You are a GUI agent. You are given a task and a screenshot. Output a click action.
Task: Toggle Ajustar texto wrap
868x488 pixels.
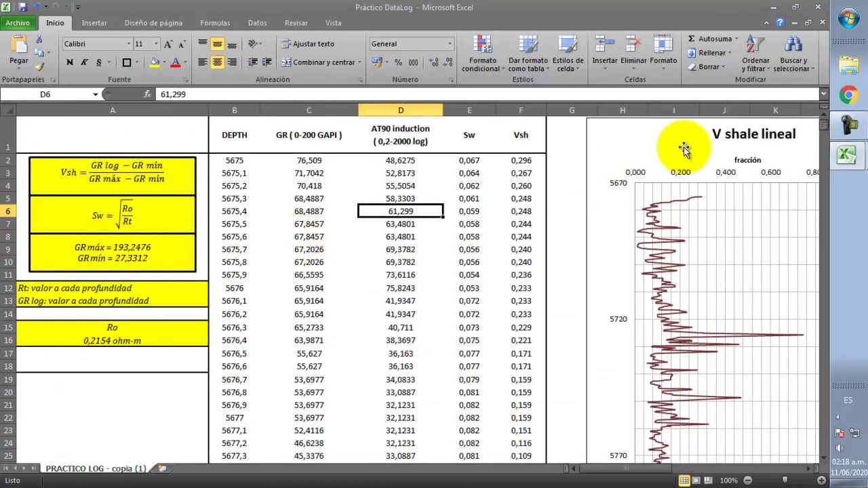point(308,44)
